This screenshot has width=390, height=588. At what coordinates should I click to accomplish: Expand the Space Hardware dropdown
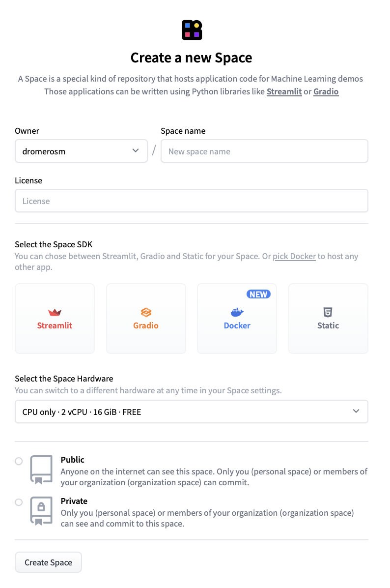pyautogui.click(x=191, y=412)
